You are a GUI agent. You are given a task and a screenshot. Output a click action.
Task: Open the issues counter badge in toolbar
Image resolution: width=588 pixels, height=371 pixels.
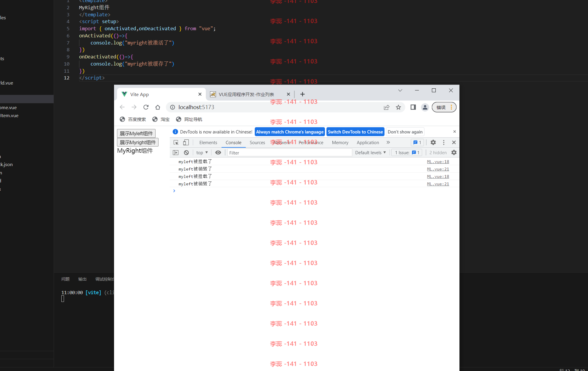pos(417,143)
